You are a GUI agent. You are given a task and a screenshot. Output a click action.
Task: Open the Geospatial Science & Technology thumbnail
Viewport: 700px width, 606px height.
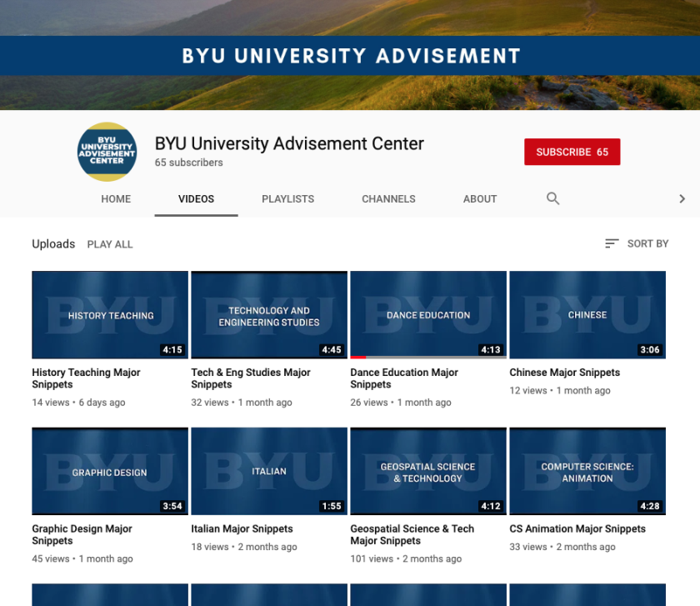click(x=428, y=471)
